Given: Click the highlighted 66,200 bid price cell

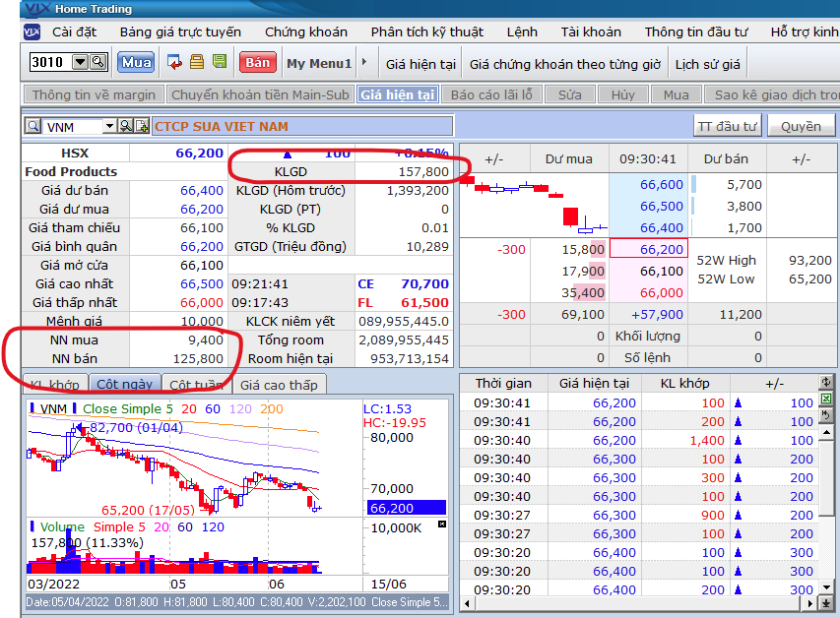Looking at the screenshot, I should point(649,249).
